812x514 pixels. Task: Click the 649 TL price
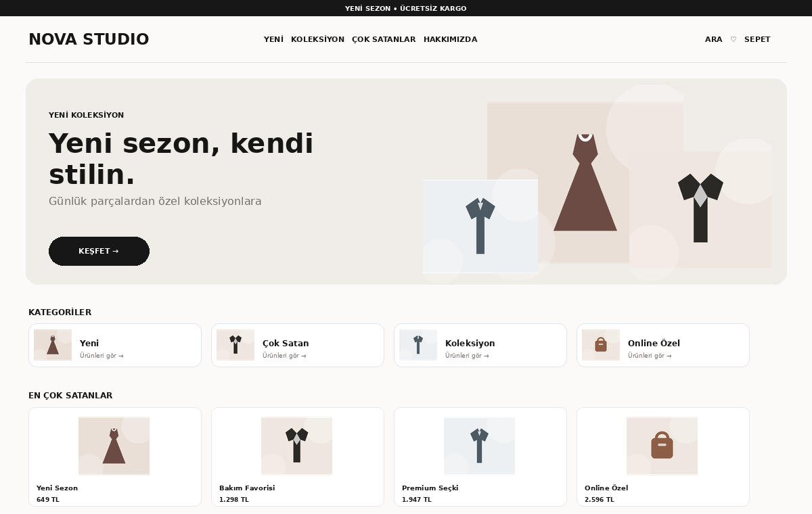click(48, 500)
